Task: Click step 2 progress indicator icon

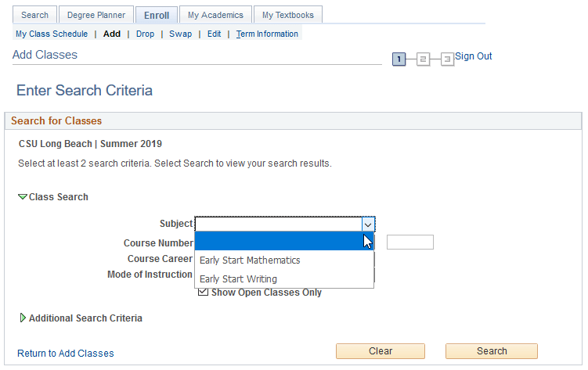Action: (x=423, y=59)
